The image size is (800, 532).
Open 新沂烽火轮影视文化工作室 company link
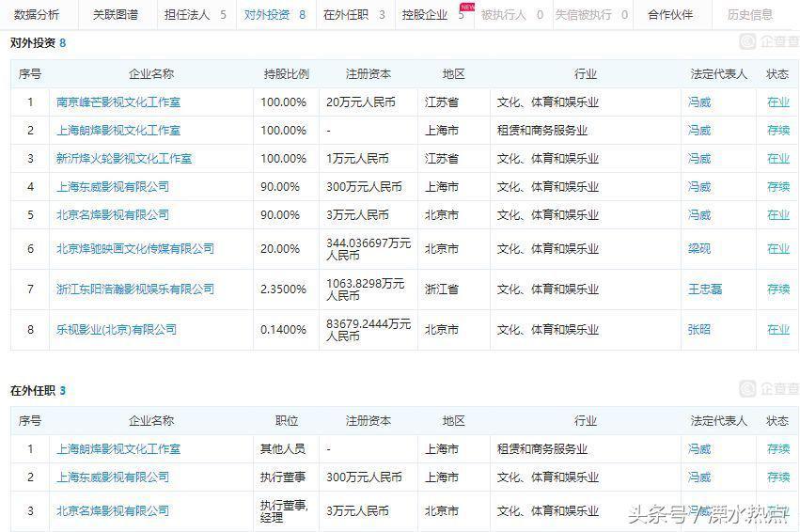coord(124,158)
